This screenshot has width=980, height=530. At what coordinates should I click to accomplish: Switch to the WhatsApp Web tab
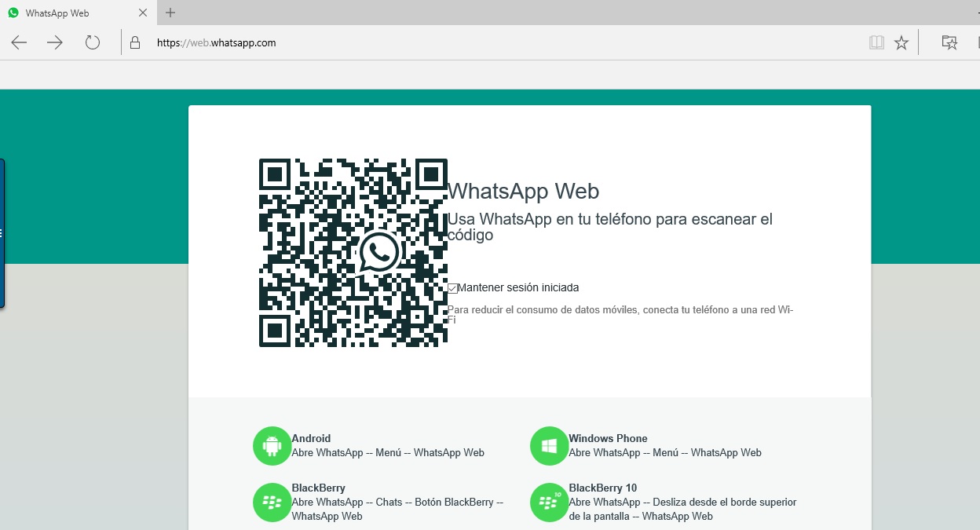71,13
